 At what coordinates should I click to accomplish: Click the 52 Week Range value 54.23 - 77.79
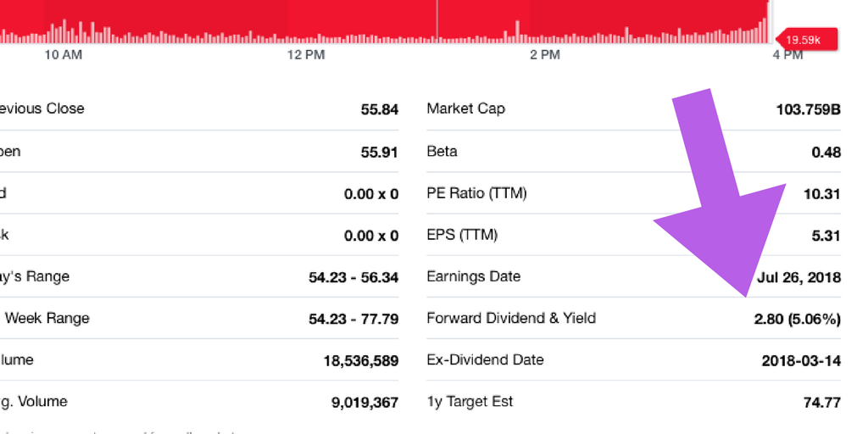click(353, 320)
